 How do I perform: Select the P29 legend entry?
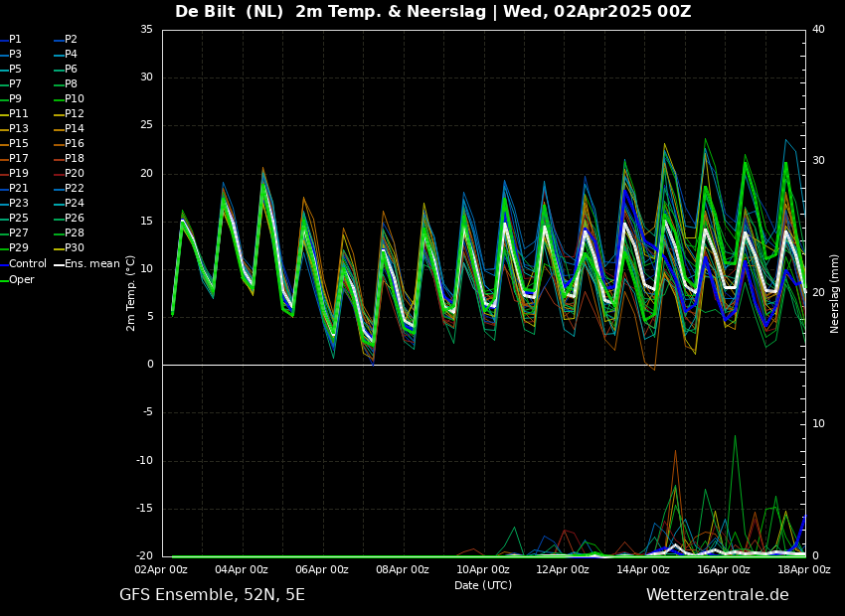14,247
